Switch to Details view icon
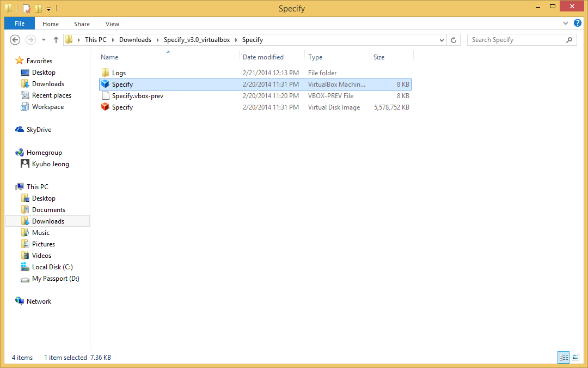 tap(563, 358)
